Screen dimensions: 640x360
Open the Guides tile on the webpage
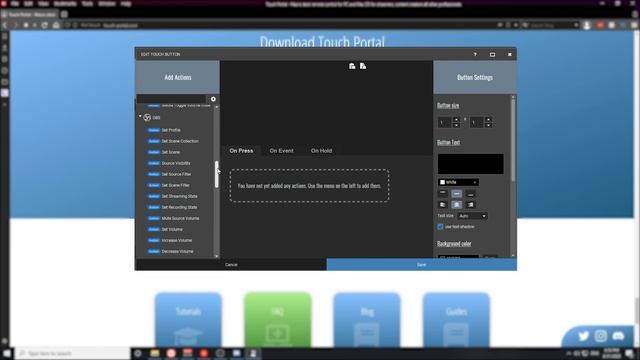pos(456,320)
